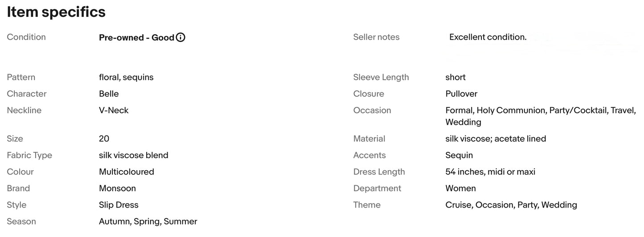Click the Autumn, Spring, Summer season value
644x237 pixels.
(x=148, y=221)
